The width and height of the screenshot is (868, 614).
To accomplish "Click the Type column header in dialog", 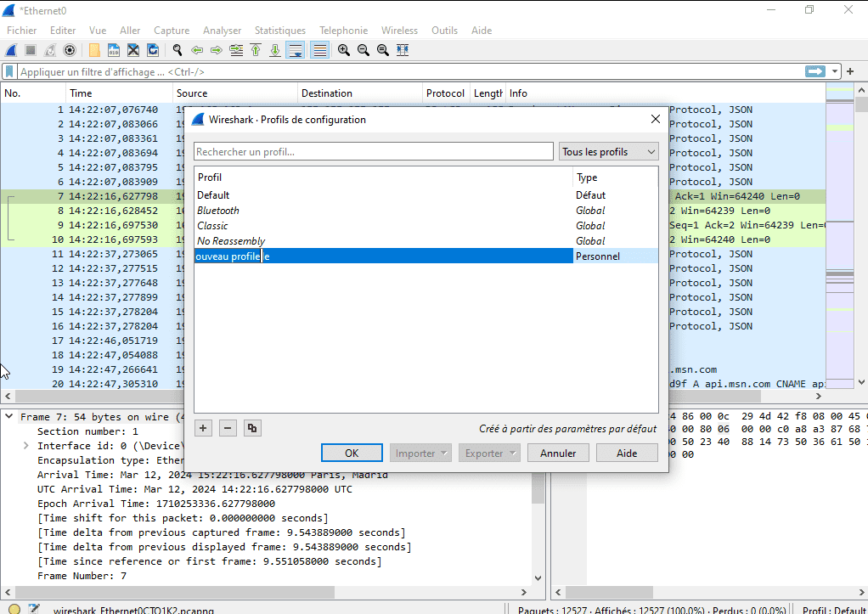I will (616, 177).
